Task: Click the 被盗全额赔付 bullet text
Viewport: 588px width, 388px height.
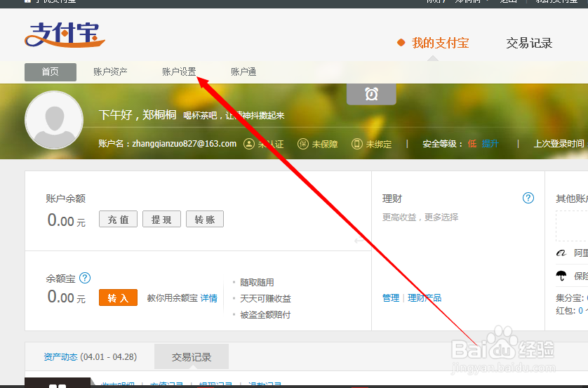Action: (265, 314)
